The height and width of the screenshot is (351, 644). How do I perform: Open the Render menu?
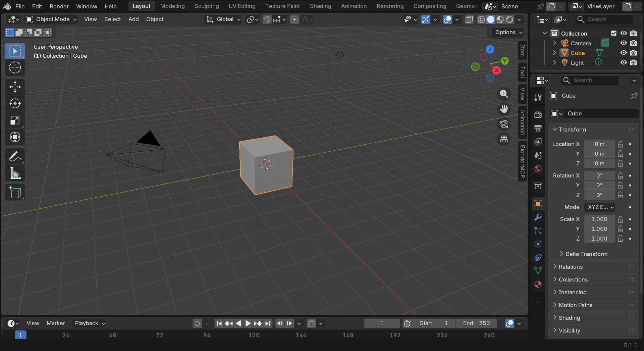pos(59,6)
